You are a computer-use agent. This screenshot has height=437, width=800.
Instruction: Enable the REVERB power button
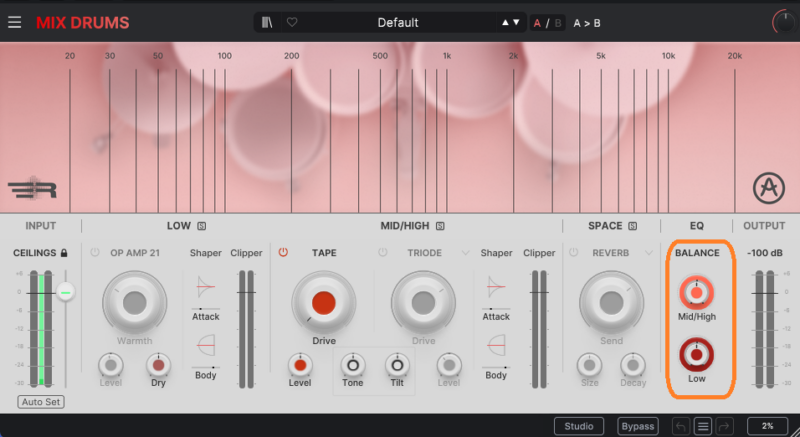574,253
